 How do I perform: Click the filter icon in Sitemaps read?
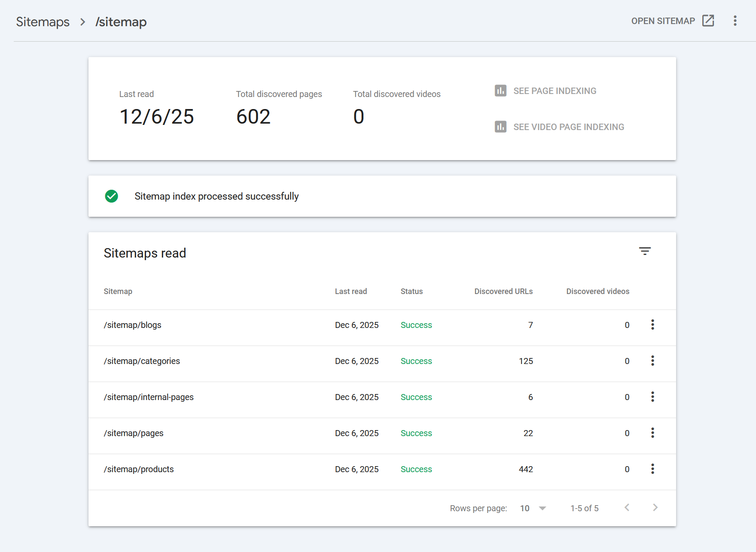coord(644,252)
